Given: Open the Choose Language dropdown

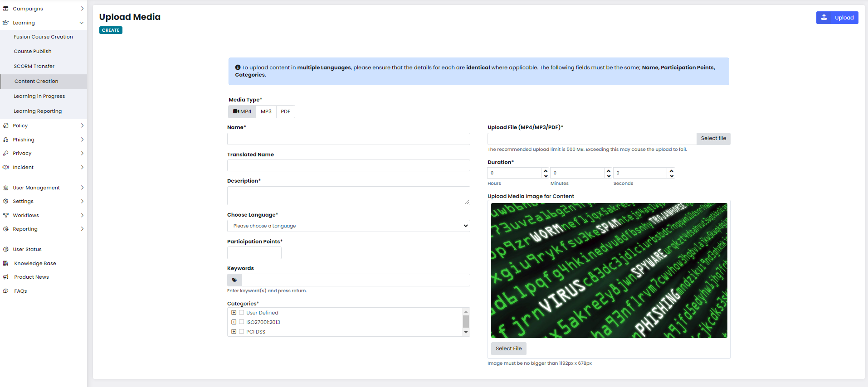Looking at the screenshot, I should (x=348, y=226).
